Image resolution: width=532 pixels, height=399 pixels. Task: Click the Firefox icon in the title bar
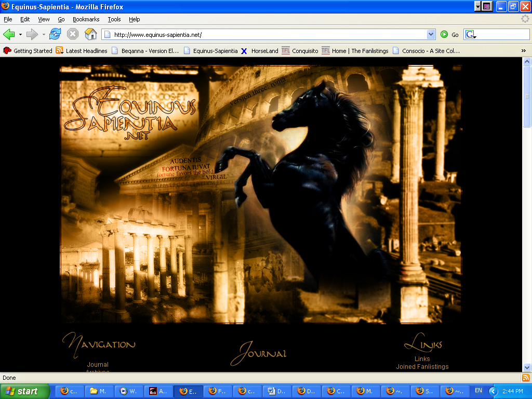pos(5,6)
